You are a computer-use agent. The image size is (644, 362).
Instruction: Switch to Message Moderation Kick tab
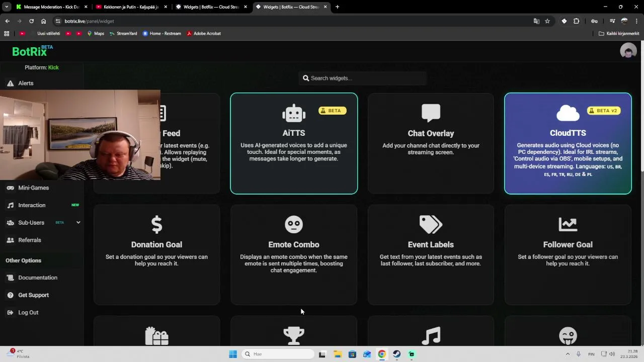[52, 7]
